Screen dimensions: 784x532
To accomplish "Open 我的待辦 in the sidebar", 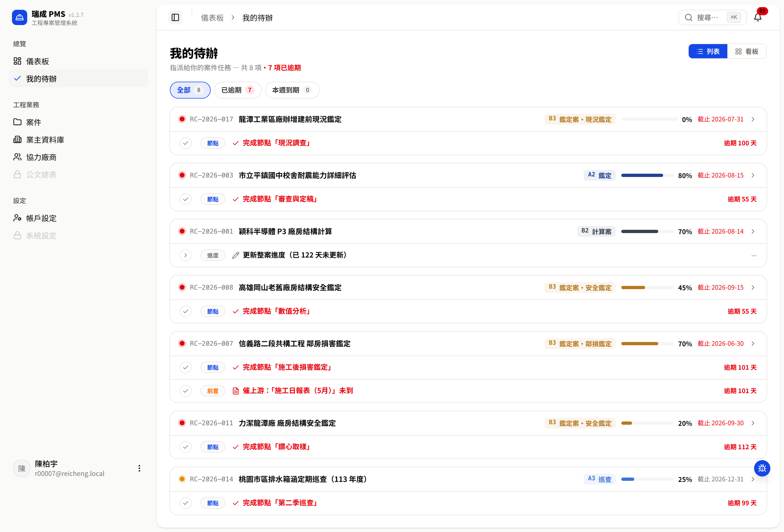I will tap(78, 79).
